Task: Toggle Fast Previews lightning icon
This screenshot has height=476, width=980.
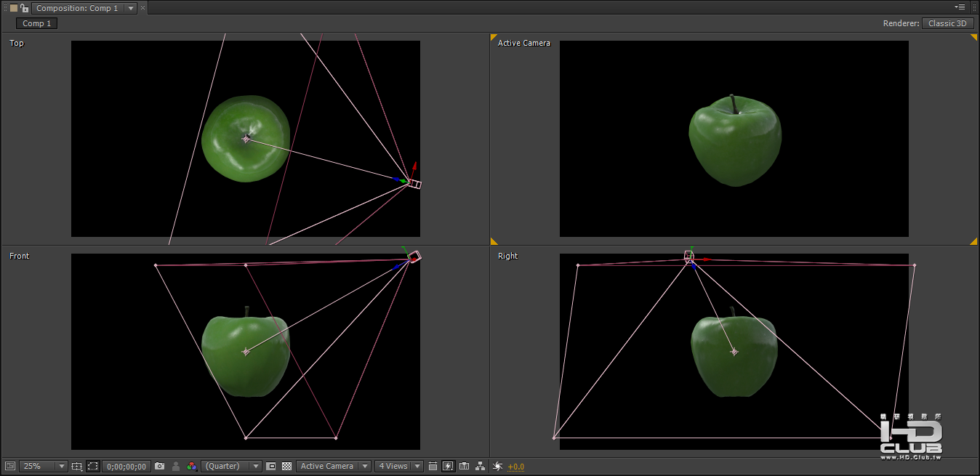Action: coord(449,466)
